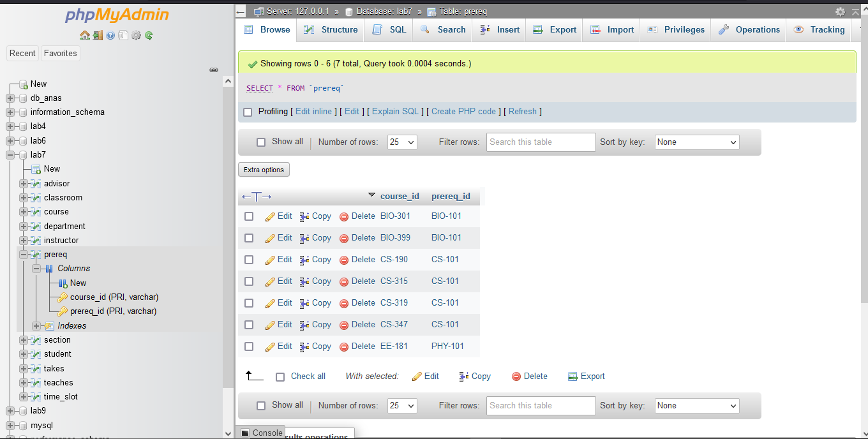Viewport: 868px width, 439px height.
Task: Click the Edit pencil icon for BIO-301
Action: click(269, 216)
